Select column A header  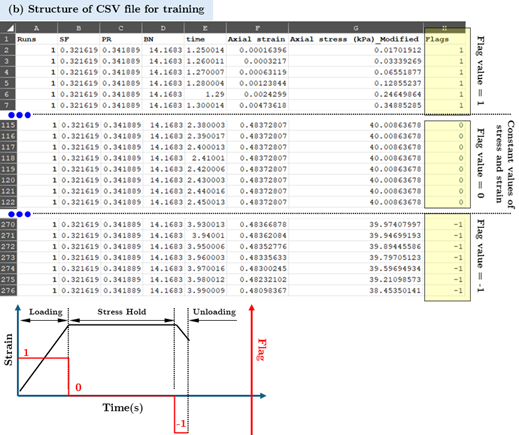click(36, 28)
